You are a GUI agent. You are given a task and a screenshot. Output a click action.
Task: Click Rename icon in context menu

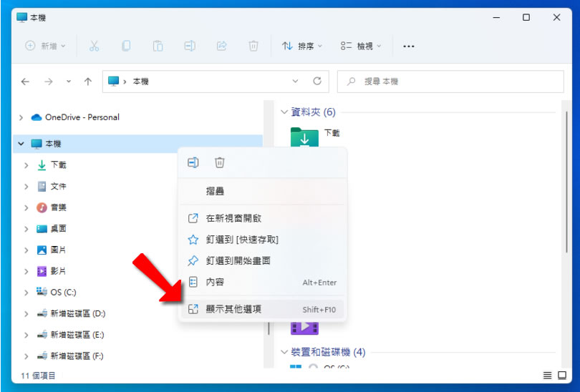pos(193,162)
